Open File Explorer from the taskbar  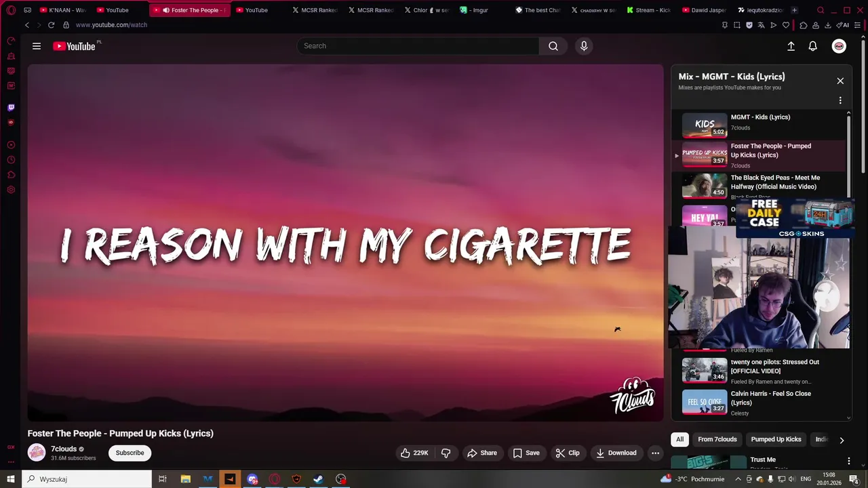185,479
